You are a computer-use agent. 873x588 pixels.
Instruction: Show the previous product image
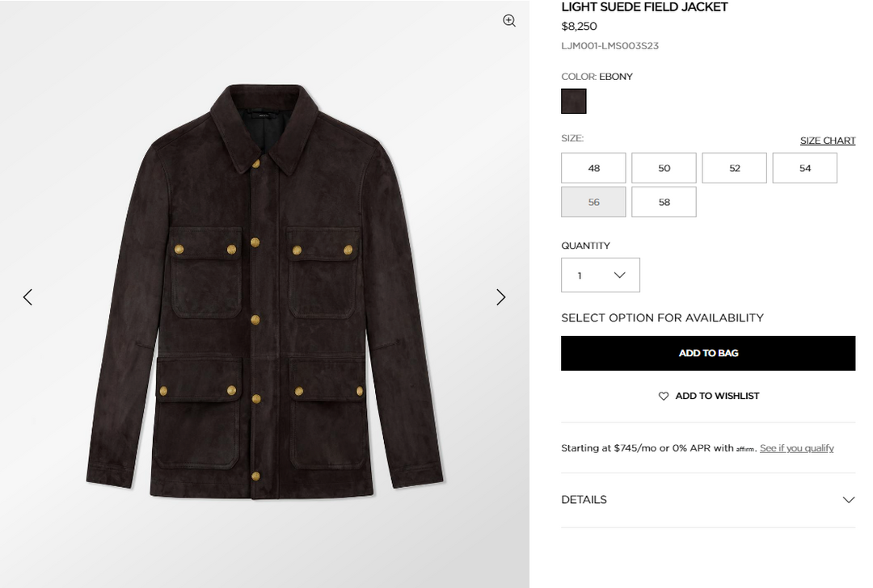27,297
